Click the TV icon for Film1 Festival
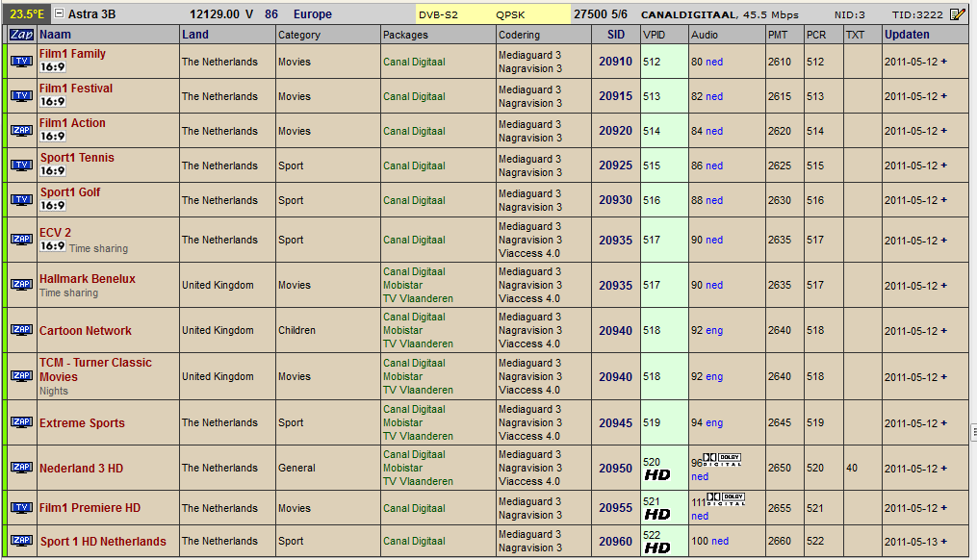977x560 pixels. pos(21,96)
